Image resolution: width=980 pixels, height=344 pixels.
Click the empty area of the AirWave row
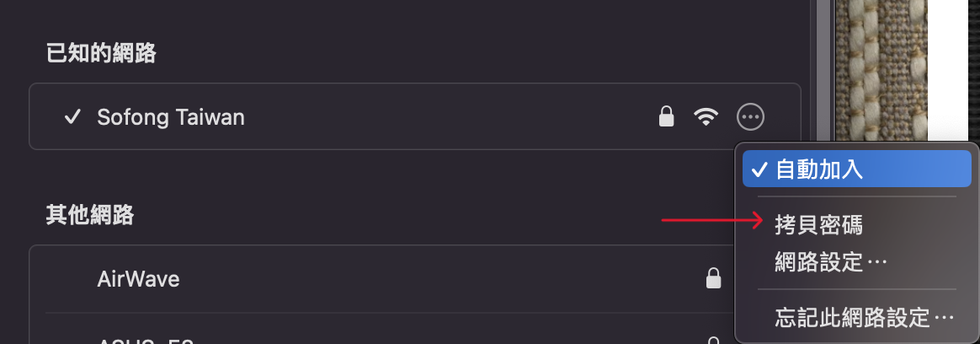coord(438,279)
